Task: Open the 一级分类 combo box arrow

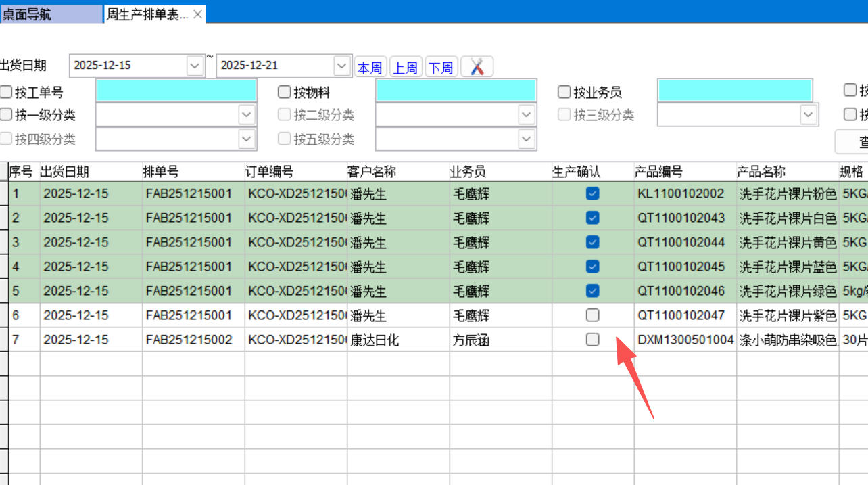Action: click(247, 115)
